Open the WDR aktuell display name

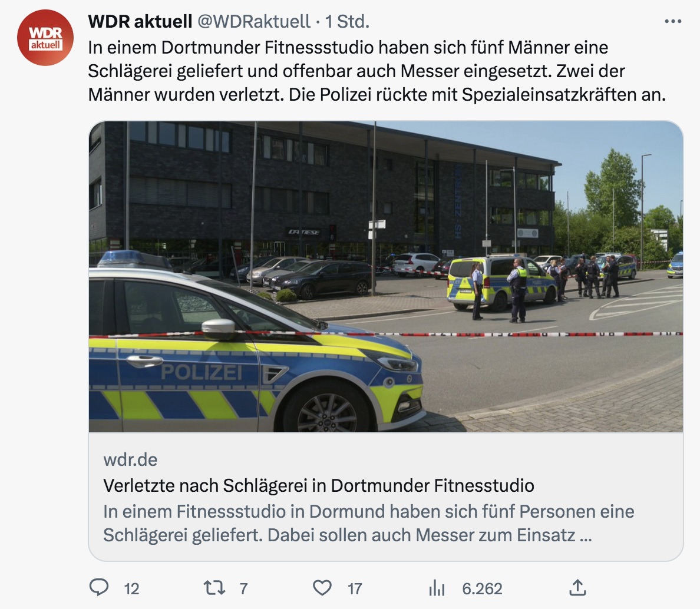pos(140,21)
